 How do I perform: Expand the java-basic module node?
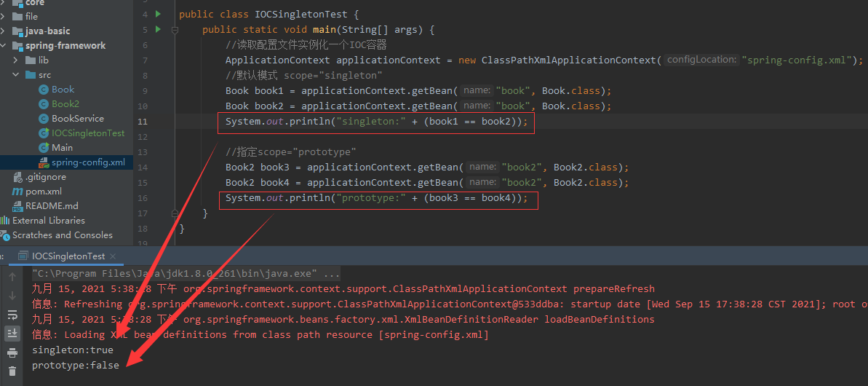[4, 31]
